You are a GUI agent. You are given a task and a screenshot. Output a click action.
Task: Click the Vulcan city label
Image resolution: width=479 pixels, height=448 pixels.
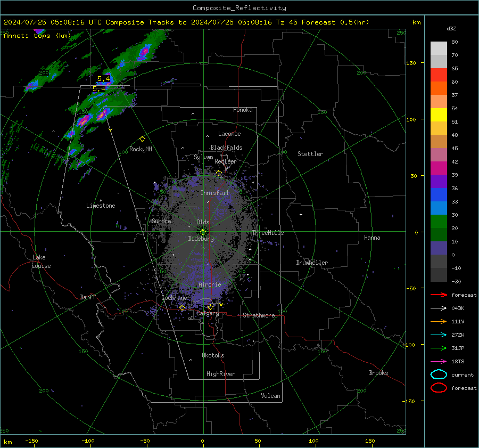coord(270,396)
